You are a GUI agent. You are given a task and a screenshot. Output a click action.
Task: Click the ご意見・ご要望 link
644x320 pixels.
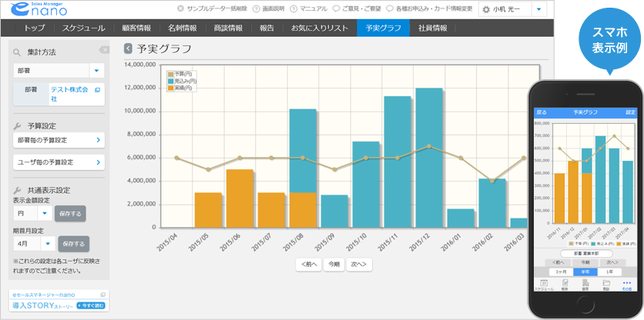(x=361, y=8)
